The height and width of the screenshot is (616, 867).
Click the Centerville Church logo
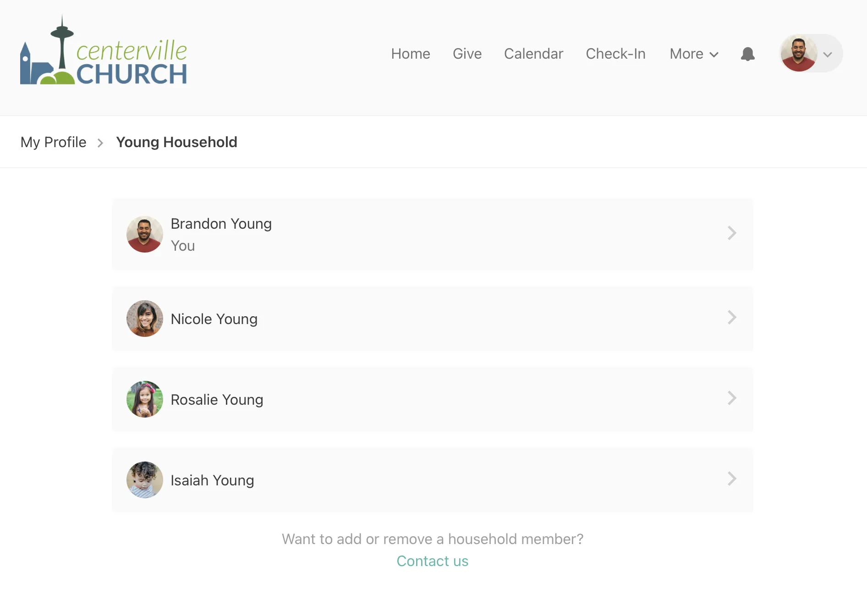click(104, 51)
